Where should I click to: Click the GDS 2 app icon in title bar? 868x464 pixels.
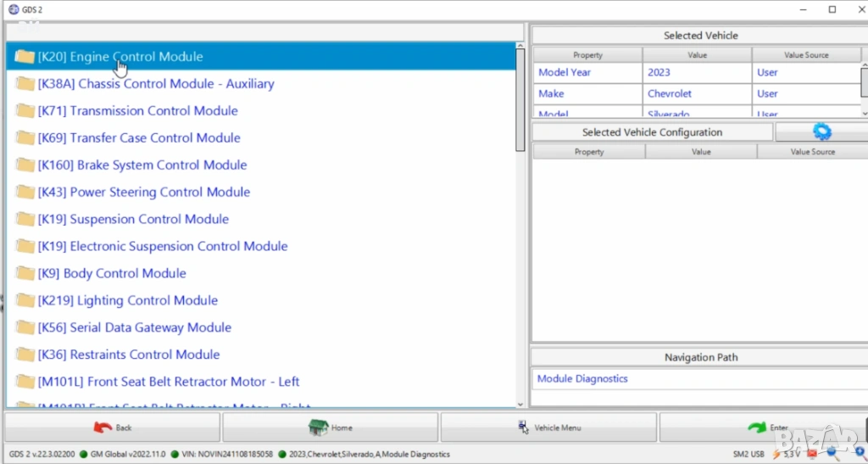[13, 9]
